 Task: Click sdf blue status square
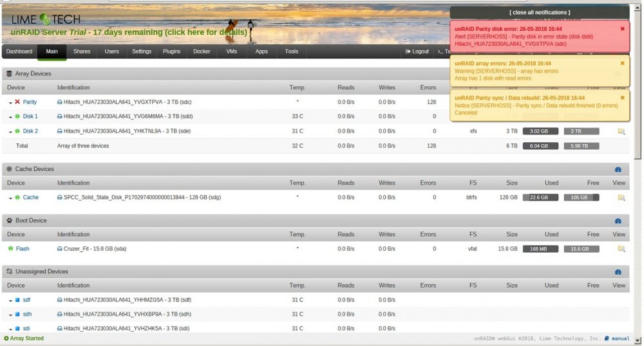coord(17,300)
